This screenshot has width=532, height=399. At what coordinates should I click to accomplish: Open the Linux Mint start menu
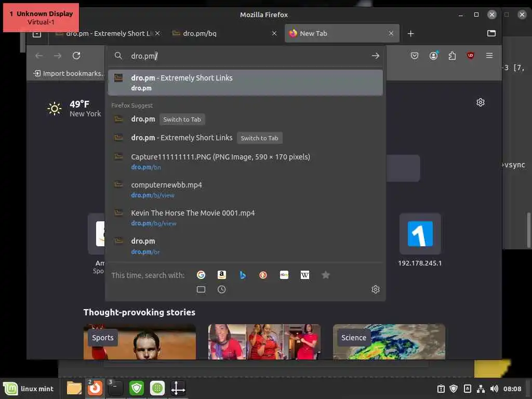pos(29,389)
